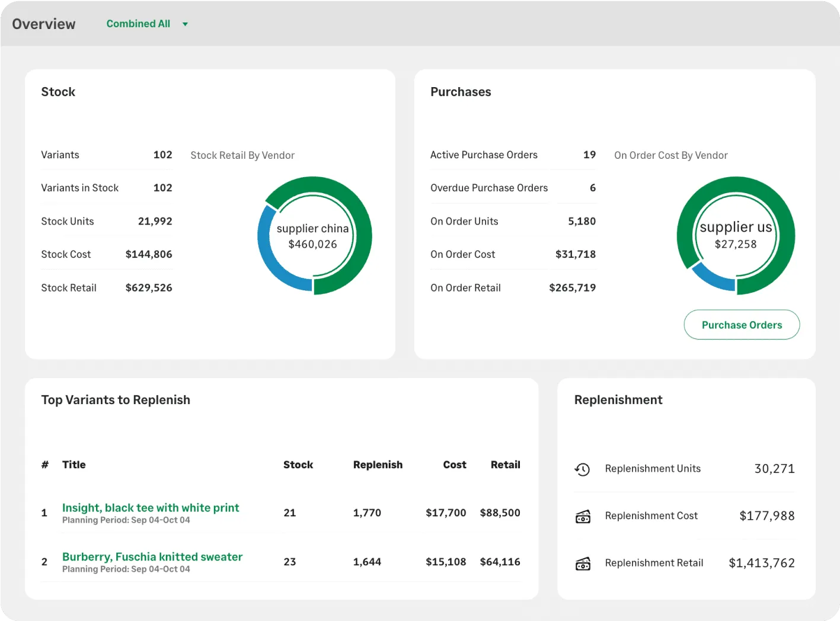840x621 pixels.
Task: Switch to the Overview tab
Action: click(43, 24)
